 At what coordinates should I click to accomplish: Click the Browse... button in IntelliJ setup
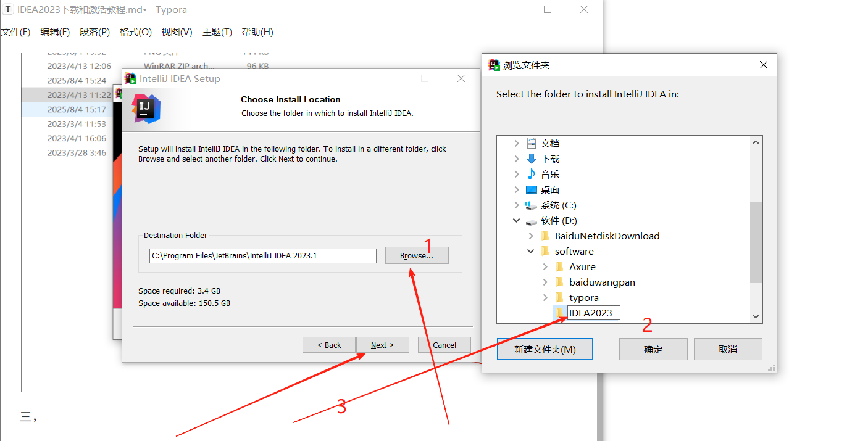pyautogui.click(x=417, y=255)
